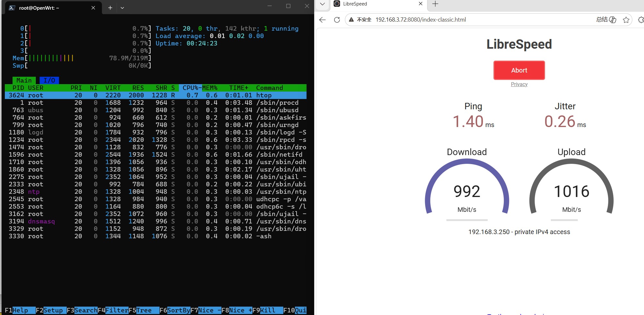Select the udhcpc process row
This screenshot has height=315, width=644.
156,199
